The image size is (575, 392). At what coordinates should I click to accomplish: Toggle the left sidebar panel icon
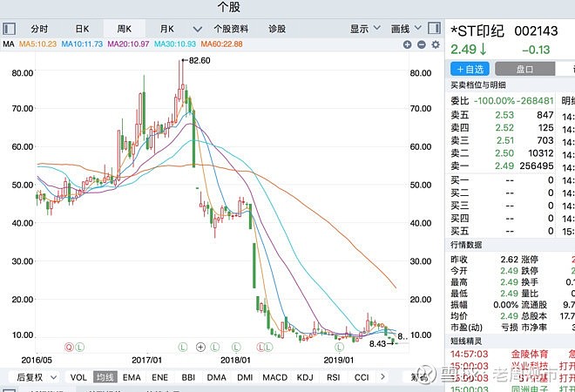9,29
